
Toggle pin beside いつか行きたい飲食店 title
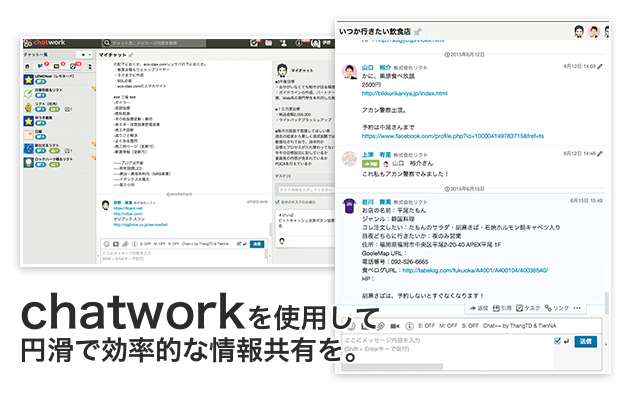[418, 31]
